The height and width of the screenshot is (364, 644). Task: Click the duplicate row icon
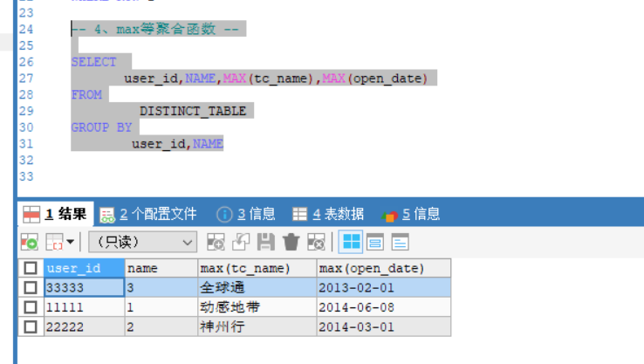241,242
